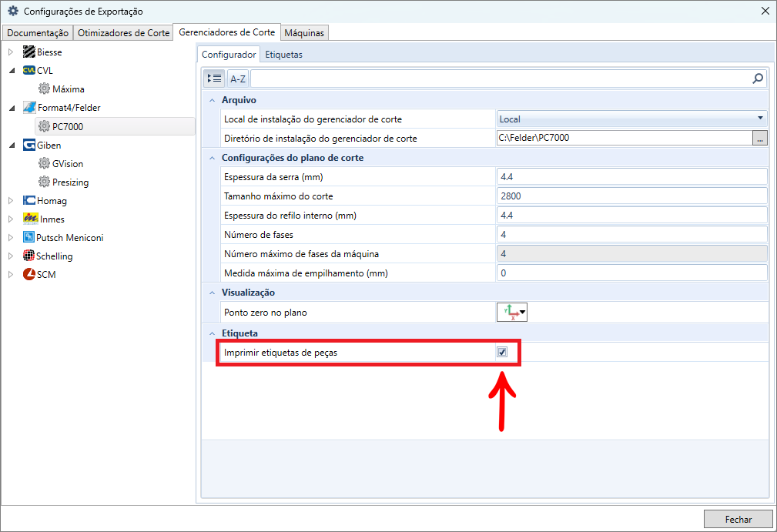Select the Configurador sub-tab
Screen dimensions: 777x532
229,55
